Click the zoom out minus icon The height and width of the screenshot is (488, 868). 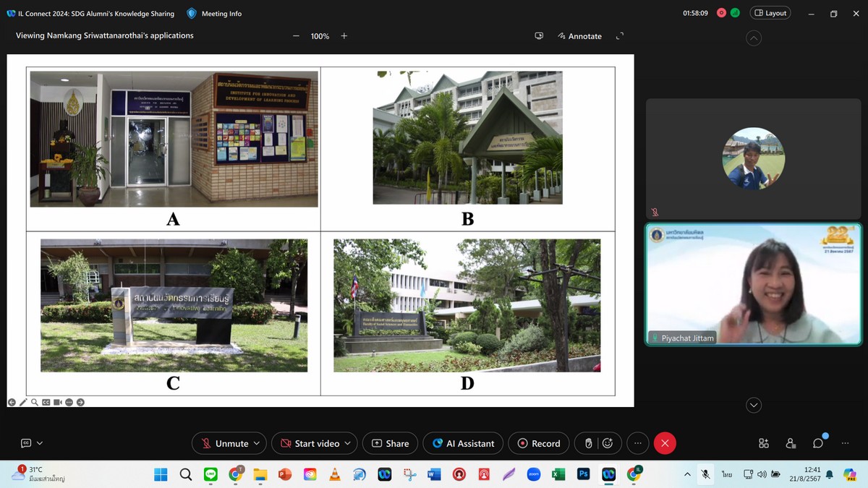pyautogui.click(x=296, y=36)
